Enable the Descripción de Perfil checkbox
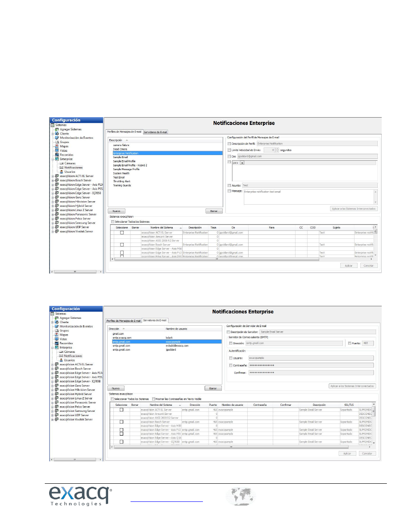Screen dimensions: 411x532 [x=229, y=144]
